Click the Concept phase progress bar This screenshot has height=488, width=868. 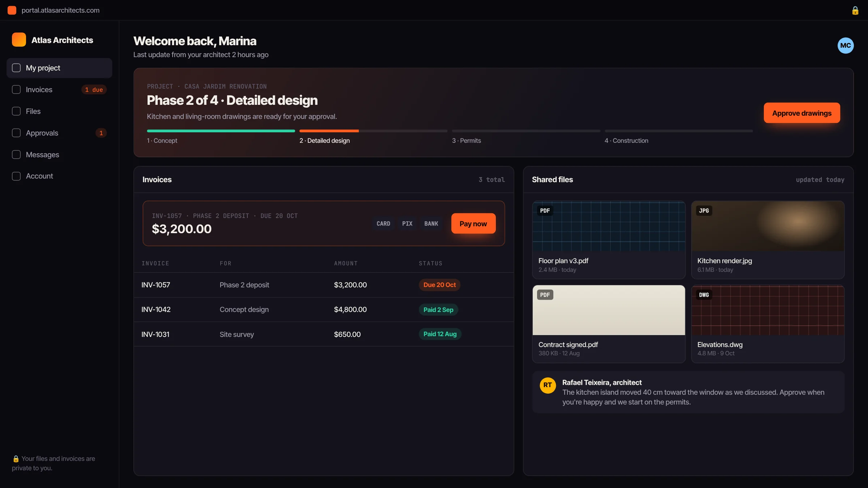(221, 131)
